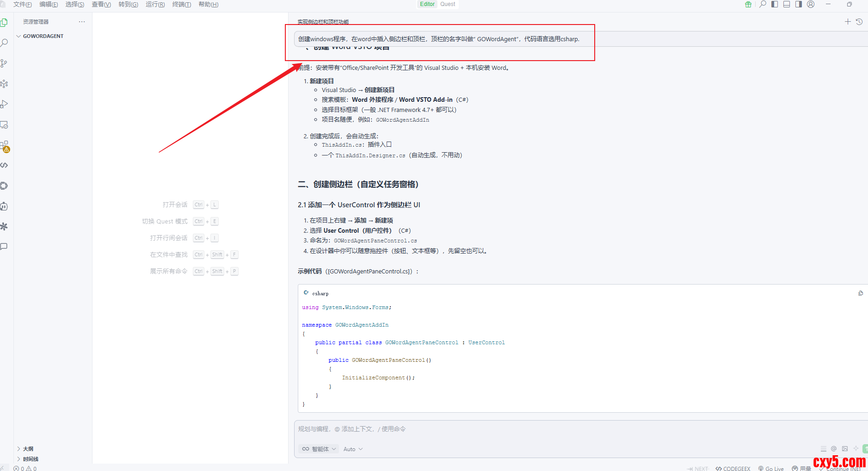Image resolution: width=868 pixels, height=471 pixels.
Task: Open the 终端(T) menu
Action: point(181,4)
